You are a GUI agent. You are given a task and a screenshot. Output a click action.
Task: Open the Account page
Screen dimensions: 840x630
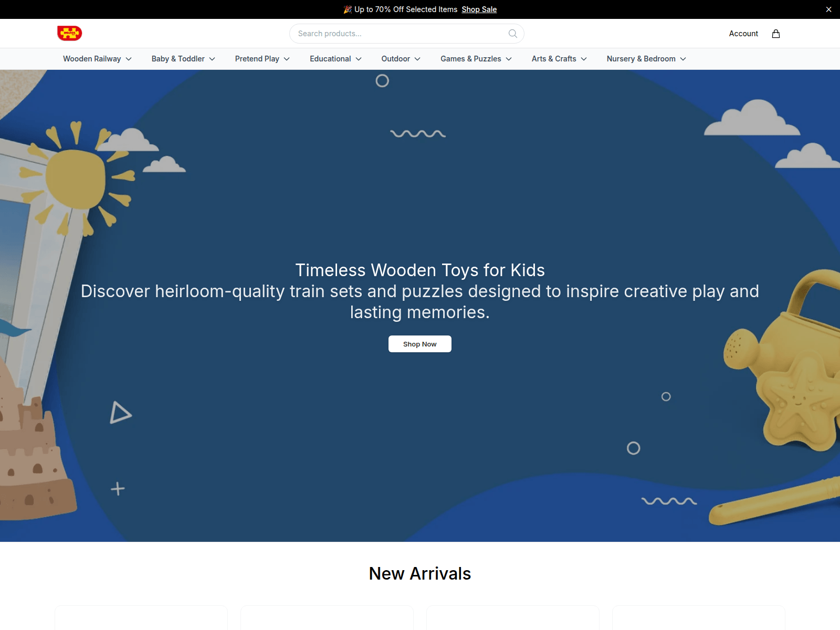[743, 34]
